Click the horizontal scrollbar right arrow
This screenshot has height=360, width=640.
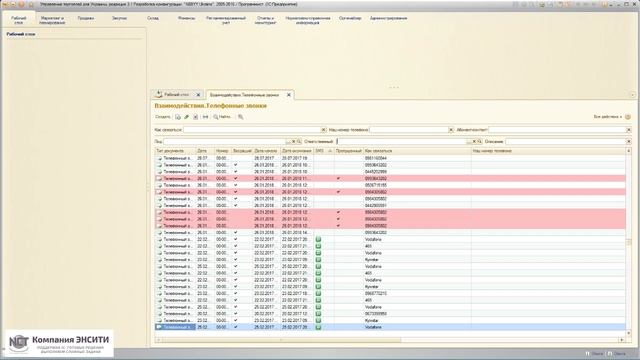(622, 340)
